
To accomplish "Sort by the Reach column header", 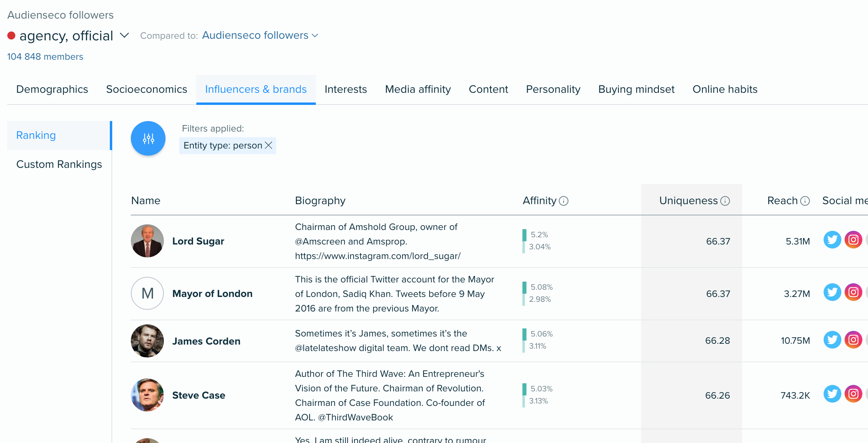I will click(782, 201).
